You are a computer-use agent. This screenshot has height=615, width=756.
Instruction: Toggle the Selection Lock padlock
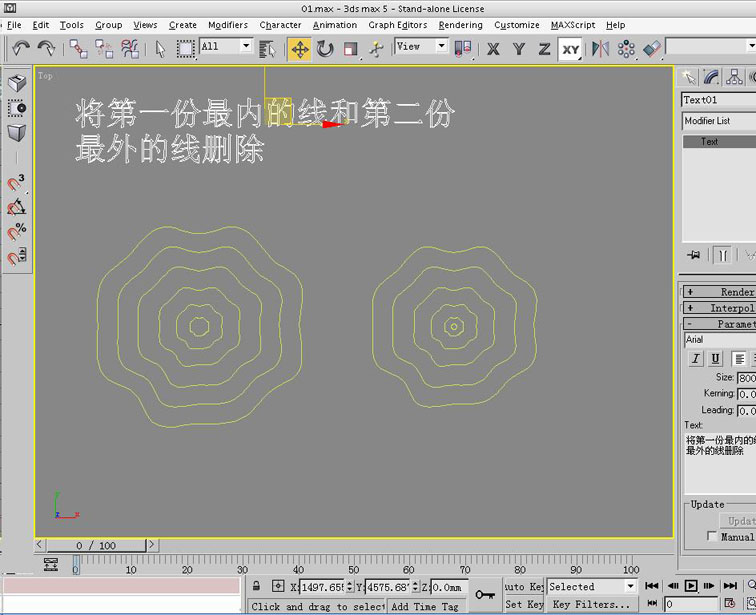tap(256, 586)
